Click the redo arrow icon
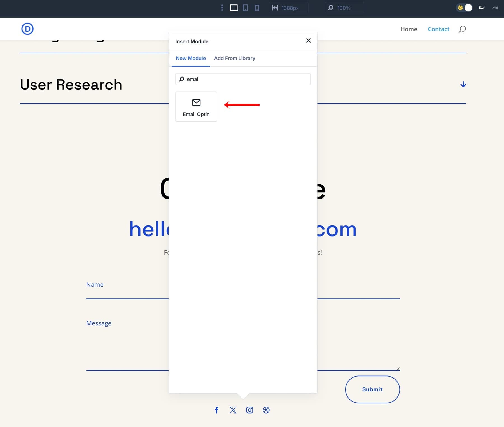This screenshot has height=427, width=504. click(x=495, y=8)
